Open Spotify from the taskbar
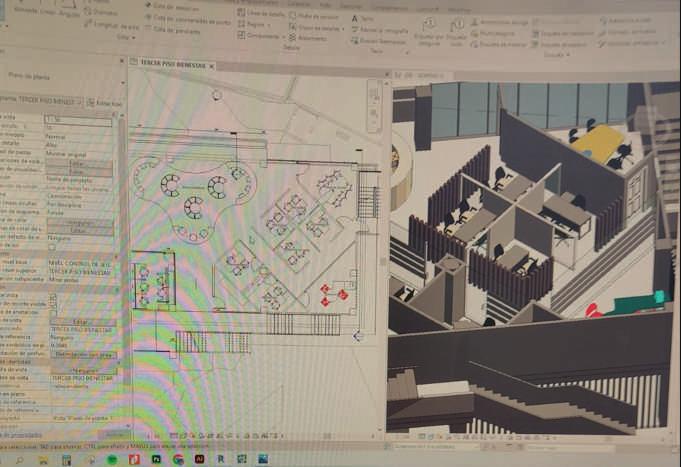Image resolution: width=681 pixels, height=467 pixels. tap(112, 459)
